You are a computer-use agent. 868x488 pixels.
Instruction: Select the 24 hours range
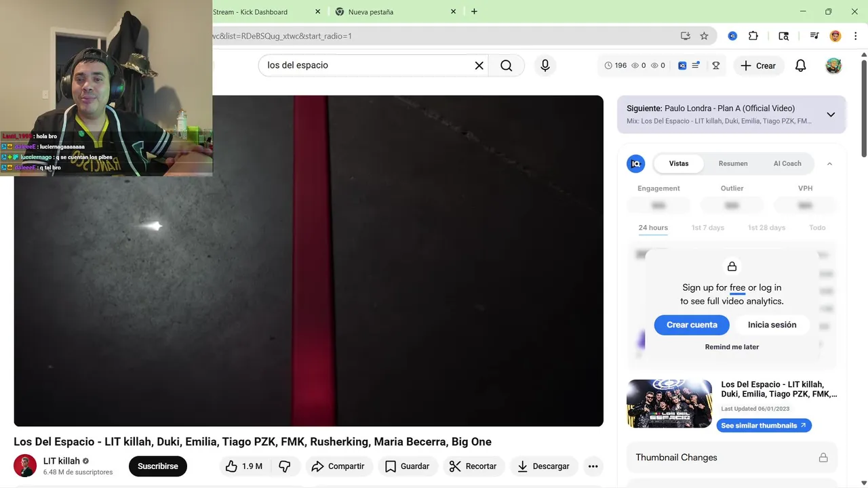(653, 228)
